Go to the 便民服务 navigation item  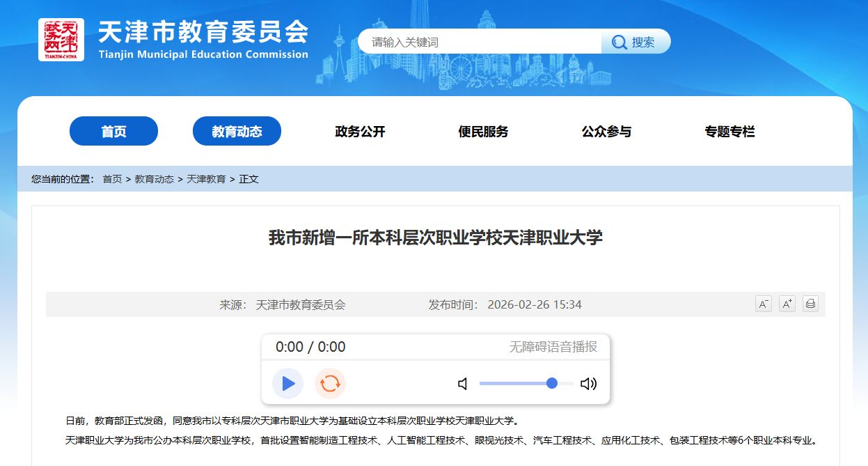tap(483, 132)
